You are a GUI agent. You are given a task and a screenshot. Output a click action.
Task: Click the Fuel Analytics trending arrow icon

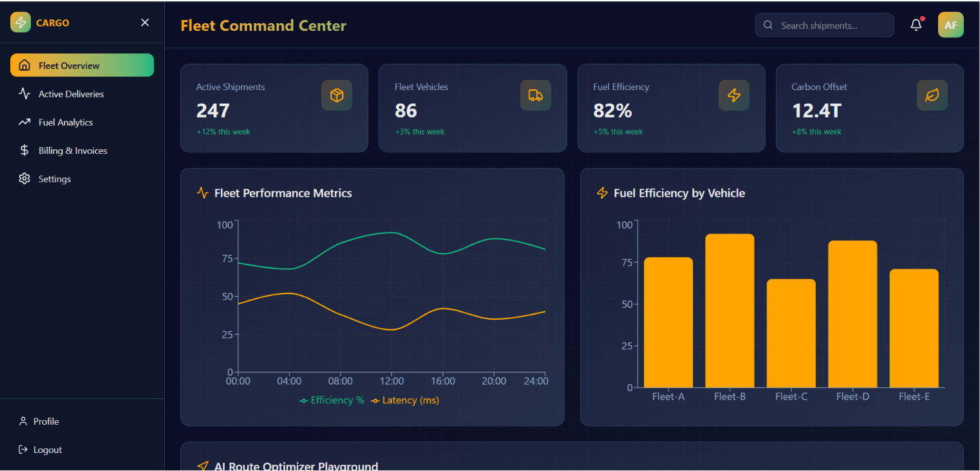tap(24, 122)
